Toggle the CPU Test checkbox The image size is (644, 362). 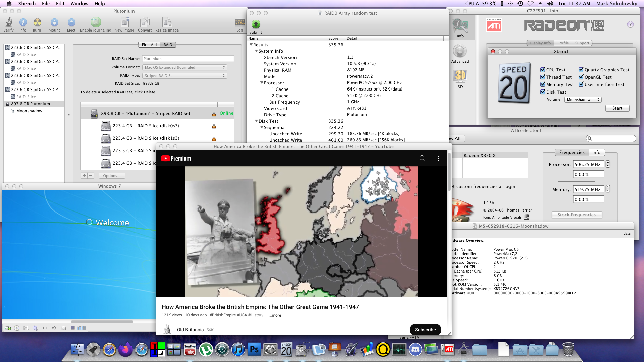[543, 70]
